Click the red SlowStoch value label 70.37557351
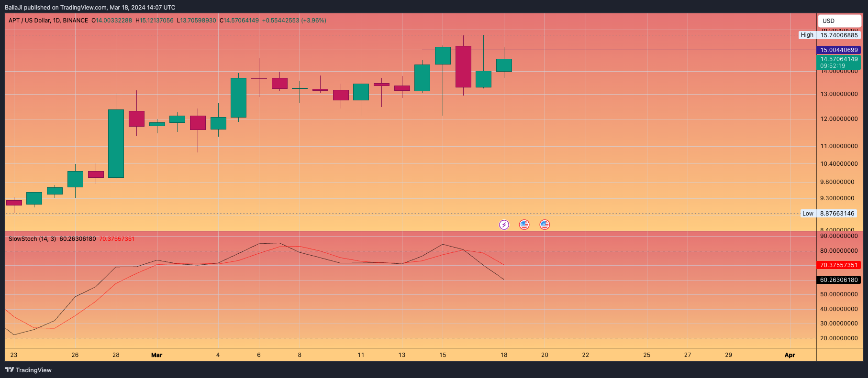Screen dimensions: 868x378 (x=839, y=265)
